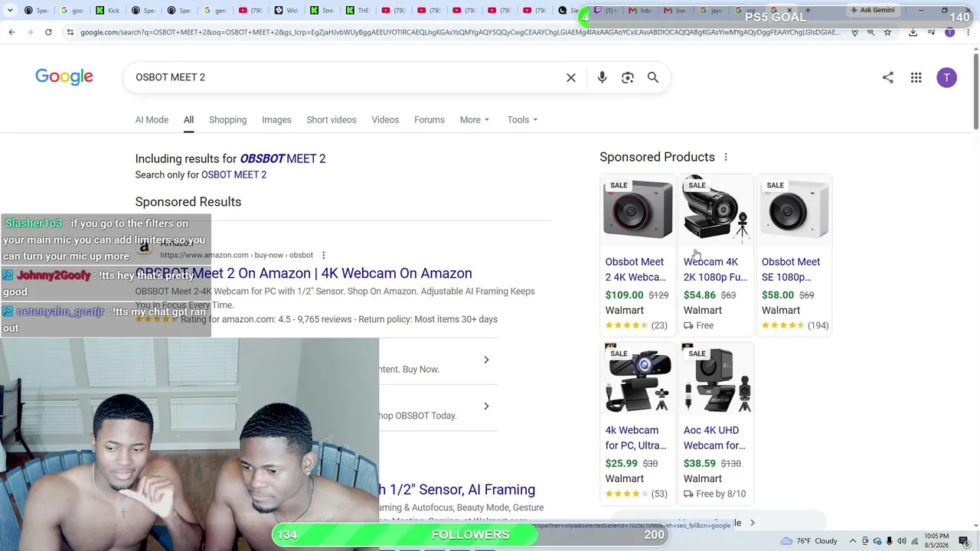Expand the sitelink arrow beside 'Buy Now.'
This screenshot has width=980, height=551.
coord(486,360)
